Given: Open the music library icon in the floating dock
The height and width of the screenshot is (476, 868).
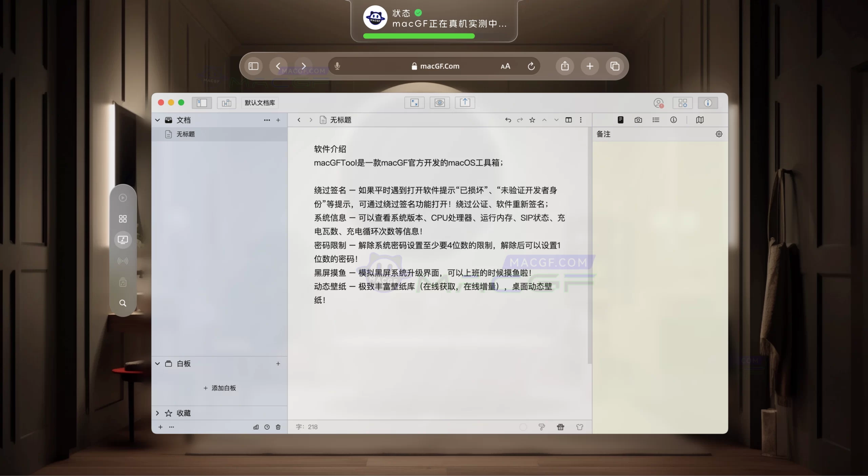Looking at the screenshot, I should tap(123, 282).
